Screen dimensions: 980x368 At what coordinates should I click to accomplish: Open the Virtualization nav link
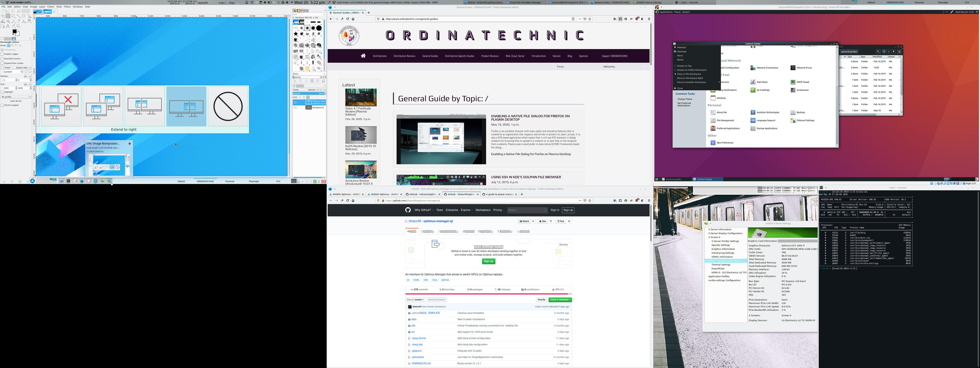coord(538,56)
